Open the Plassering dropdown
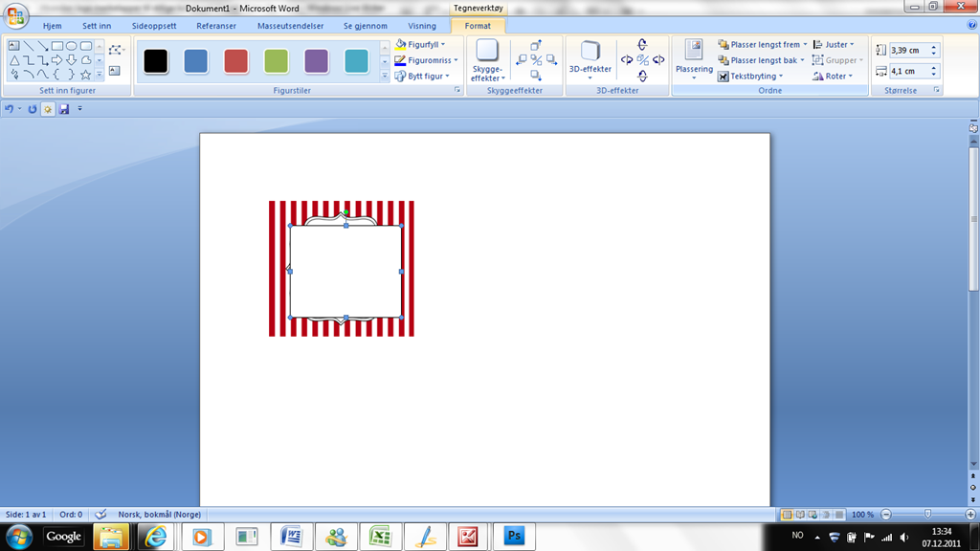The width and height of the screenshot is (980, 551). (x=694, y=60)
